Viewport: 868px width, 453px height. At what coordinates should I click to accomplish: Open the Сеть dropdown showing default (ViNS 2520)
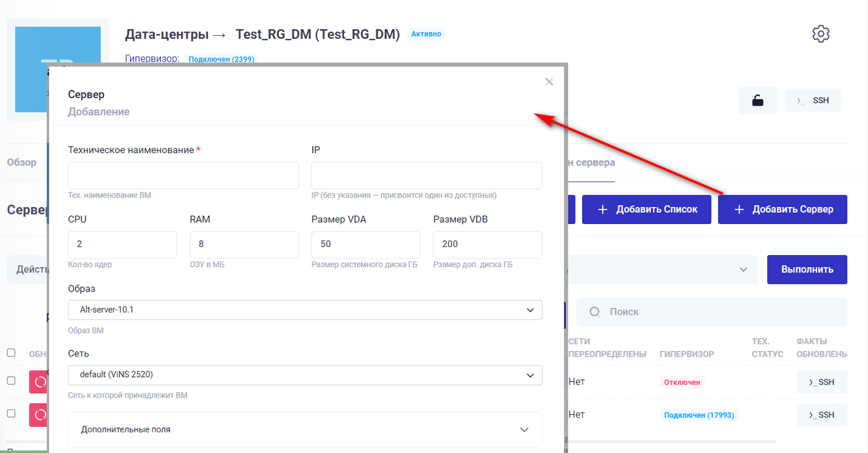(305, 375)
